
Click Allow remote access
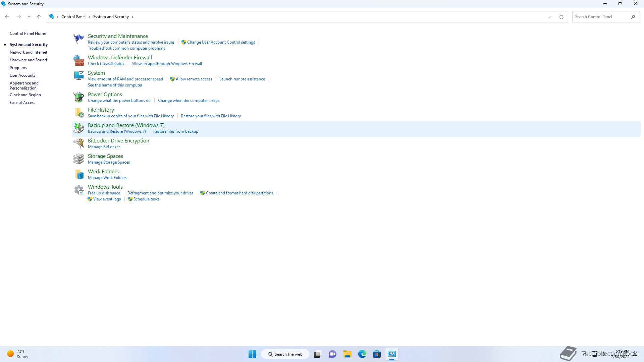[x=194, y=79]
